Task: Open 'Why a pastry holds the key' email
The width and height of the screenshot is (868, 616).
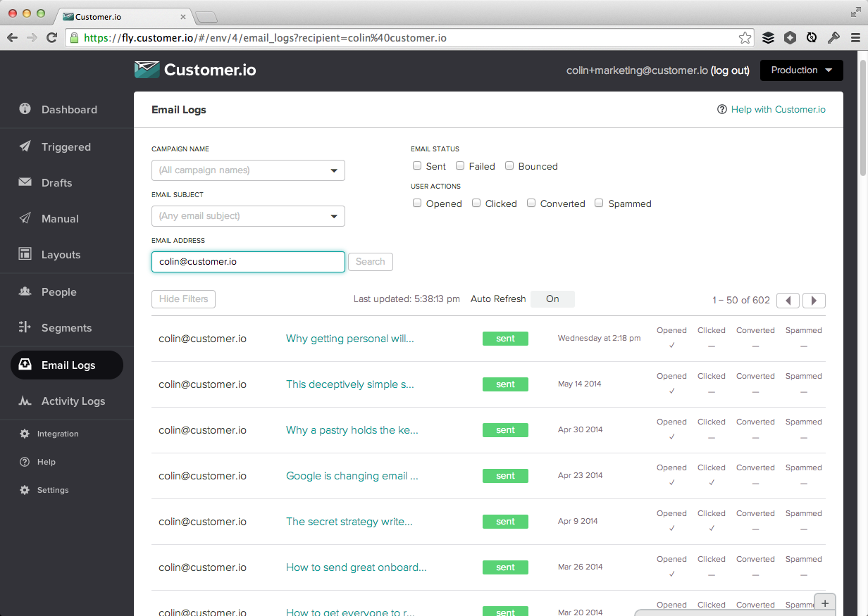Action: tap(352, 429)
